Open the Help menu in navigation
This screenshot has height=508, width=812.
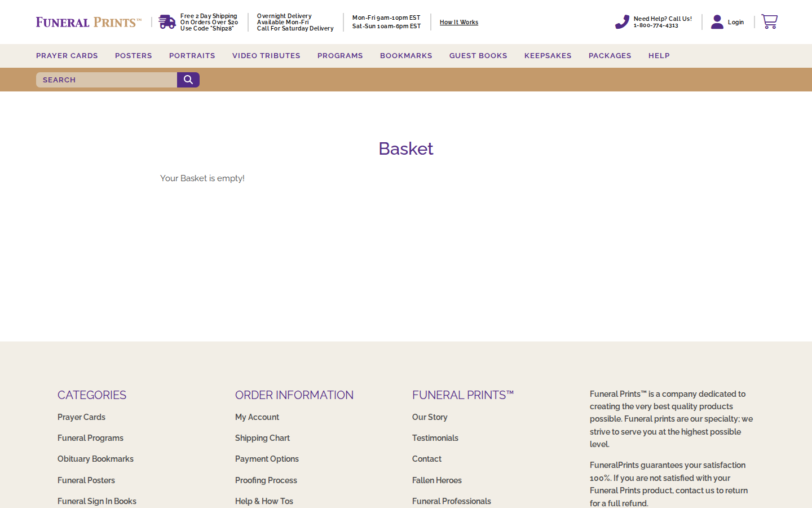pyautogui.click(x=659, y=56)
